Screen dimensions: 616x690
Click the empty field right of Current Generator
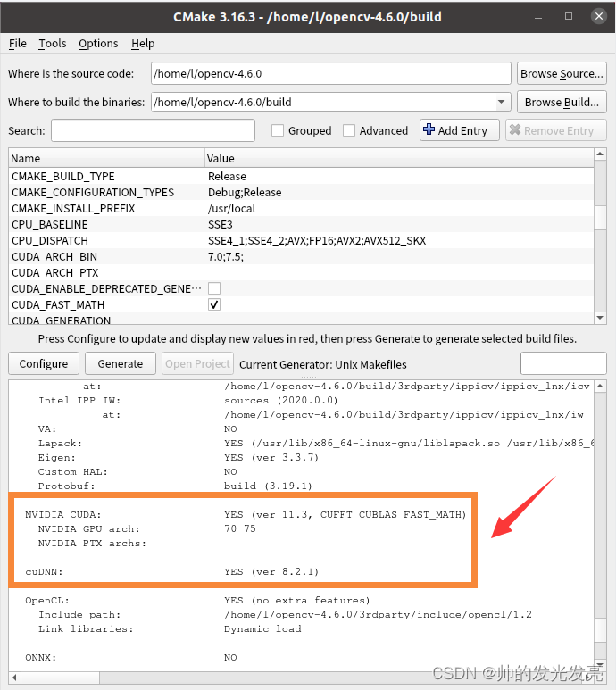coord(563,363)
